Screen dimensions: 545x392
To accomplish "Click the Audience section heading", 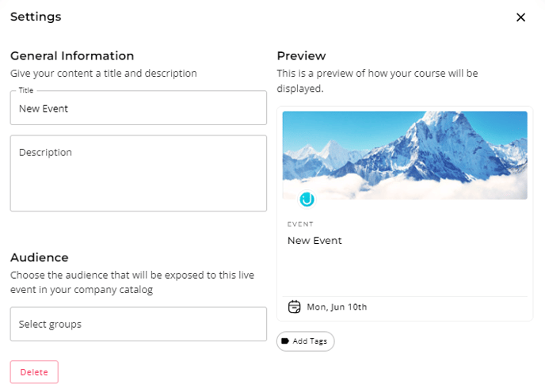I will point(40,257).
